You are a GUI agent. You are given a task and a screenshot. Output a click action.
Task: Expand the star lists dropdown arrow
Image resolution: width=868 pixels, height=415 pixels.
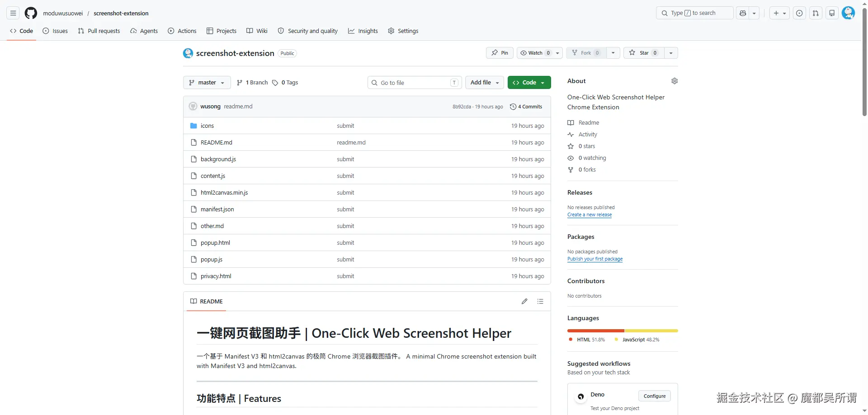coord(671,53)
